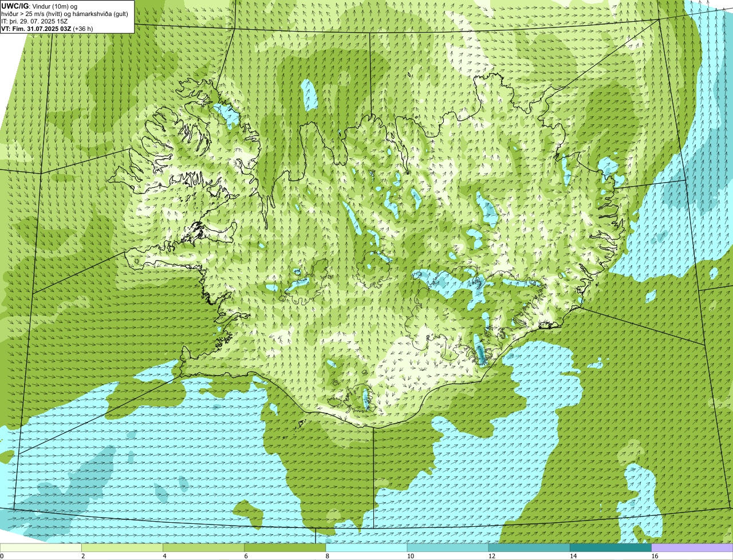Click the legend scale label "4"
This screenshot has width=733, height=560.
(164, 556)
